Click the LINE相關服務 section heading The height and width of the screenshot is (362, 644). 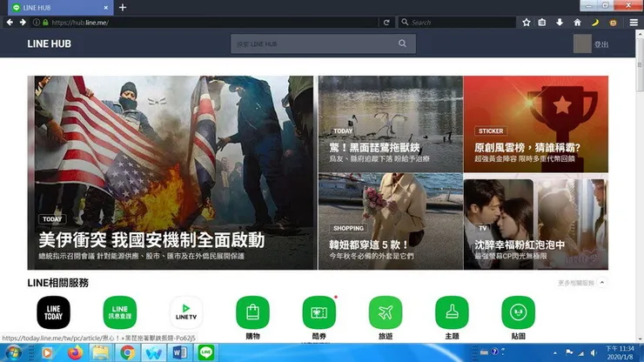click(x=58, y=283)
